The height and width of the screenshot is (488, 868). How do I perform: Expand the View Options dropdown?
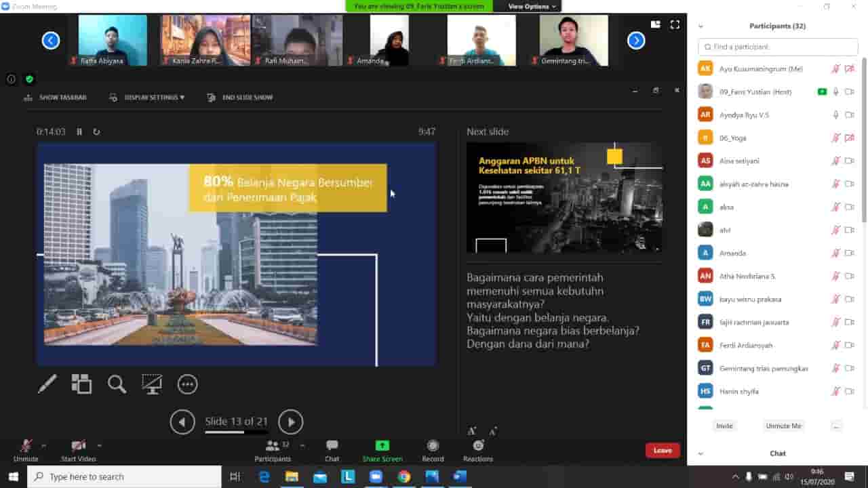[x=532, y=6]
